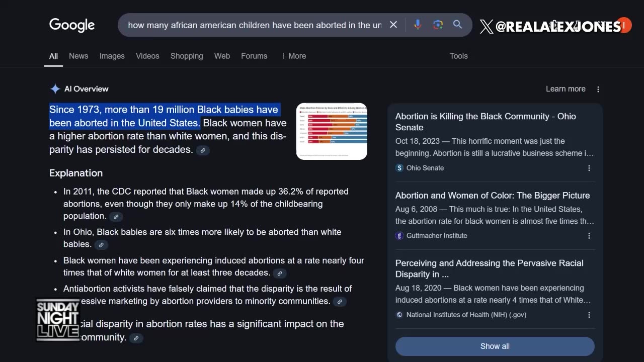Select the All results tab
The width and height of the screenshot is (644, 362).
(53, 56)
